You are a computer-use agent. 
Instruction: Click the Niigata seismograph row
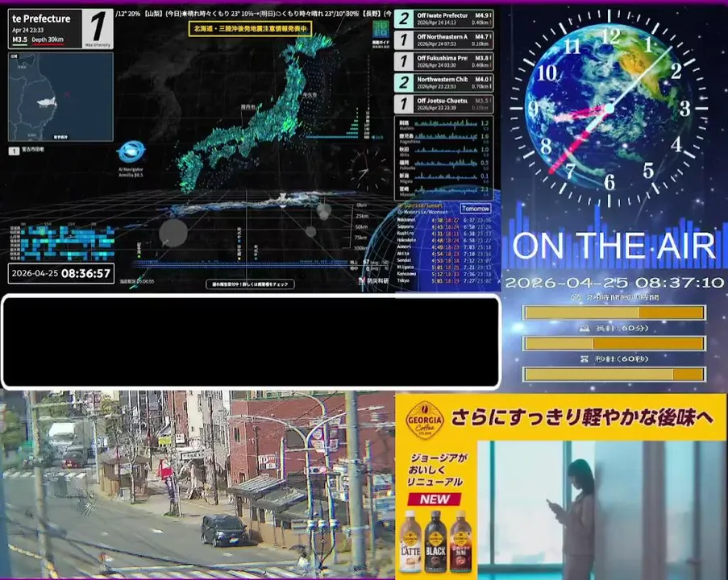[x=444, y=178]
